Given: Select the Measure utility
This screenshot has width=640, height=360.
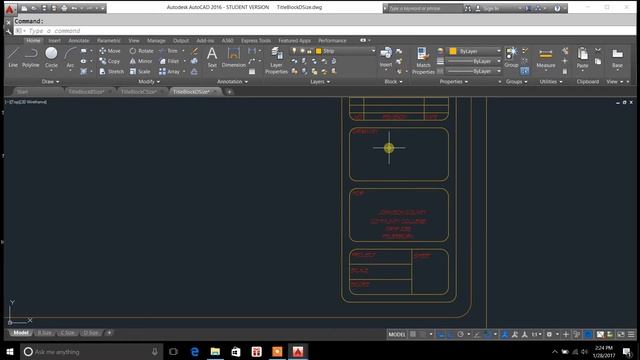Looking at the screenshot, I should (546, 58).
